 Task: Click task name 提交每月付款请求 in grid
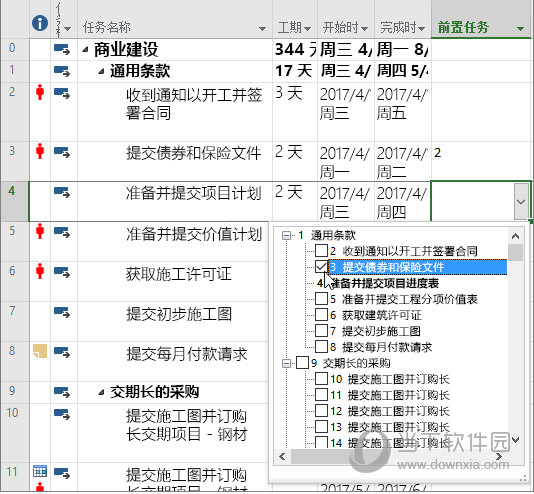tap(187, 354)
